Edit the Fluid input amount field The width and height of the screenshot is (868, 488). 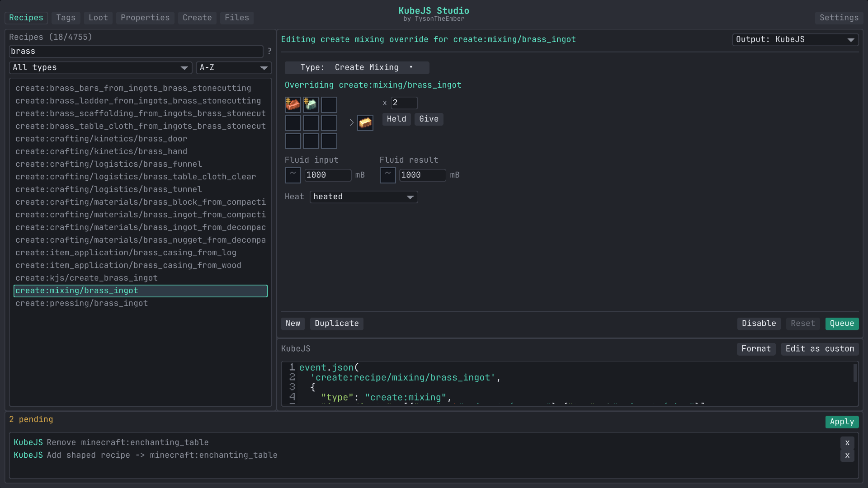(328, 175)
